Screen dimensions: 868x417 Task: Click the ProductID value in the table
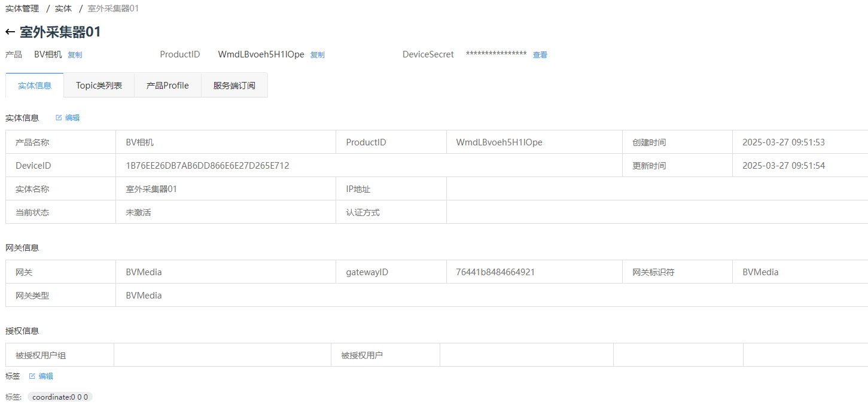pyautogui.click(x=499, y=142)
